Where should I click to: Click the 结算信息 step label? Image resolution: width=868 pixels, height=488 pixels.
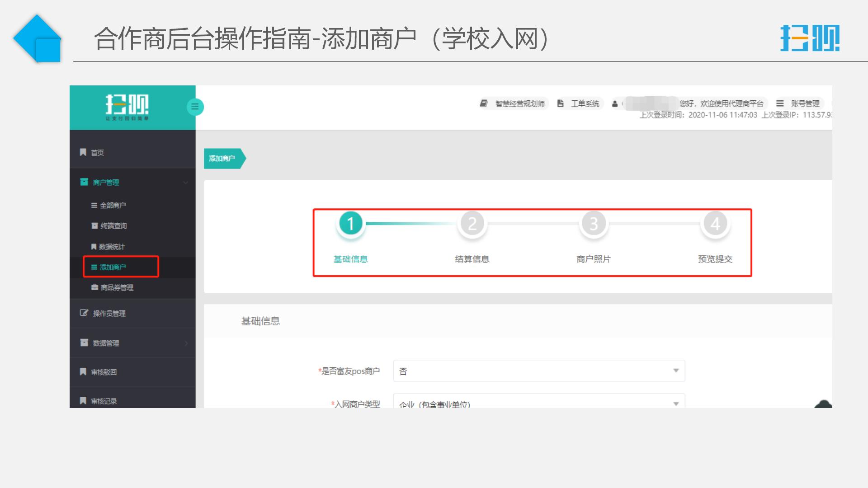coord(472,259)
